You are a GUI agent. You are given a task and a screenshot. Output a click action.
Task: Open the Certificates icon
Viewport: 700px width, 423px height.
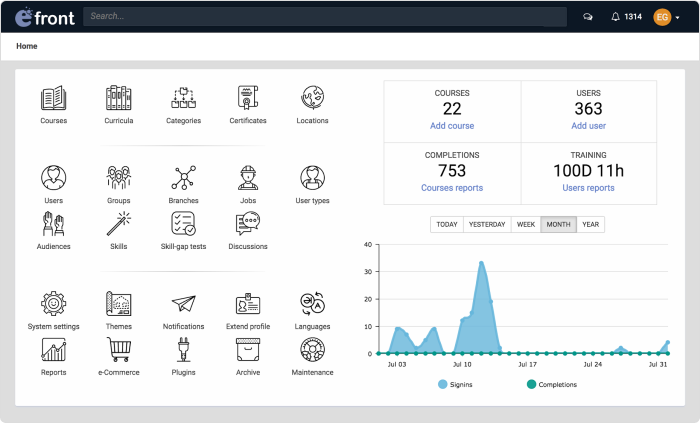coord(248,98)
